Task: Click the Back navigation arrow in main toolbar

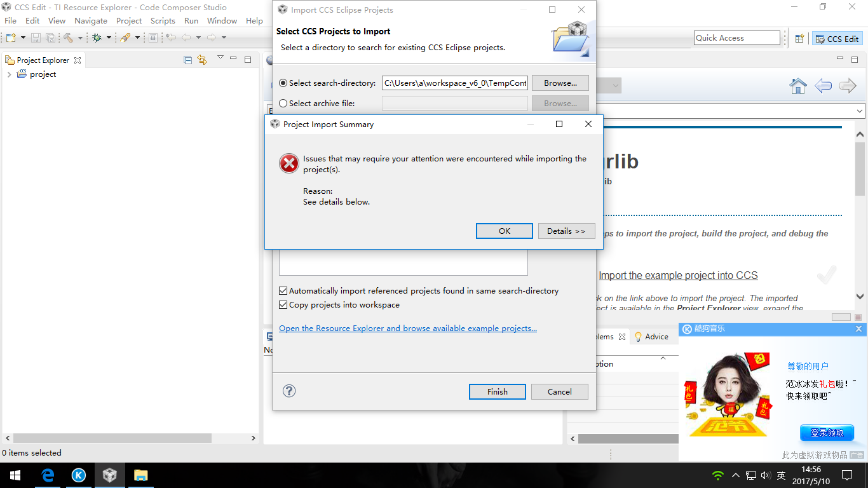Action: coord(186,38)
